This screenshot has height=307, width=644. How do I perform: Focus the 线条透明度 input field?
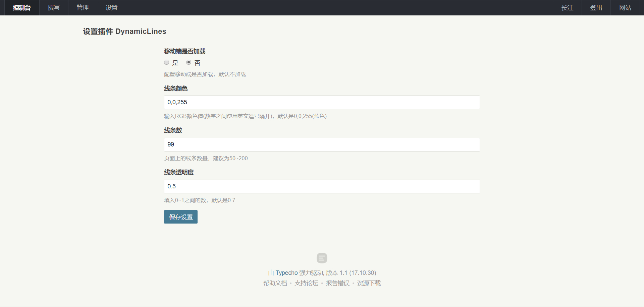[x=322, y=186]
